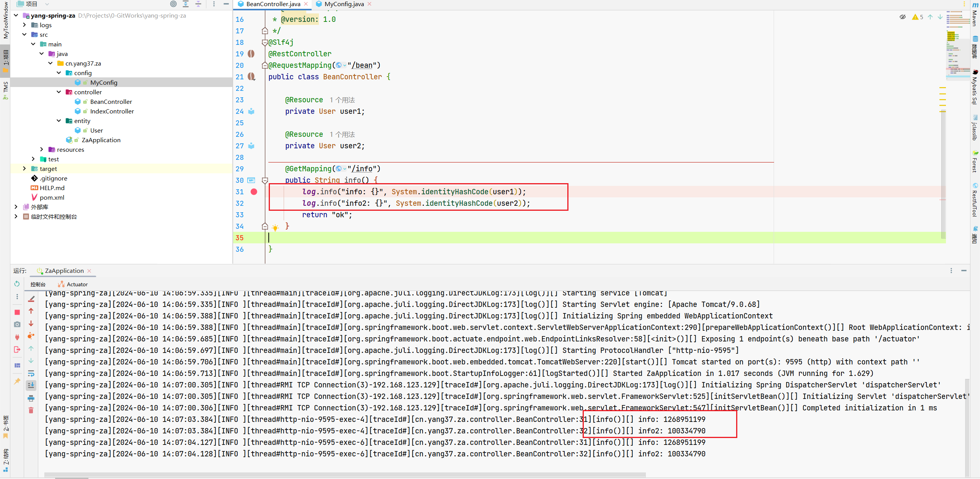Click the red down arrow in console toolbar
The height and width of the screenshot is (479, 980).
31,324
